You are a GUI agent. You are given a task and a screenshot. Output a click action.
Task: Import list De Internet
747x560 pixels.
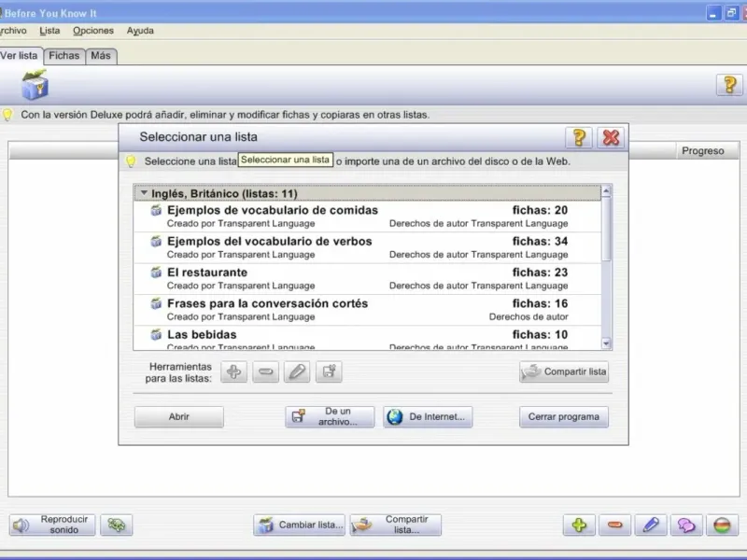pyautogui.click(x=428, y=416)
